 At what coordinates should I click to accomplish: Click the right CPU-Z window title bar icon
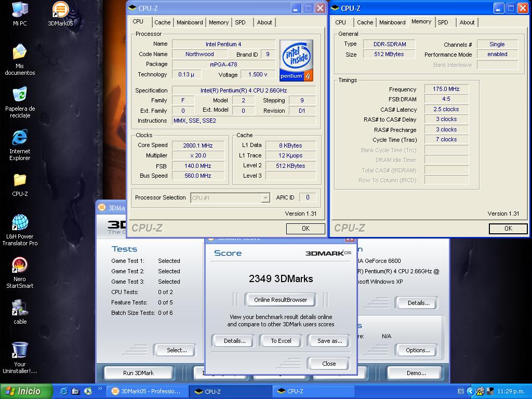[x=335, y=8]
